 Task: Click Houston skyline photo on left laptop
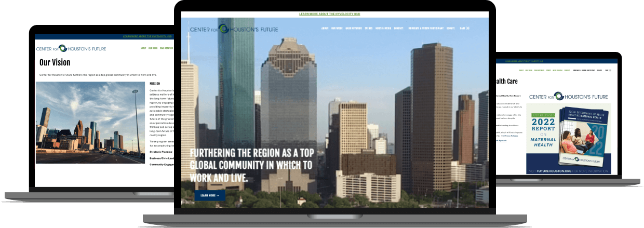click(x=90, y=123)
